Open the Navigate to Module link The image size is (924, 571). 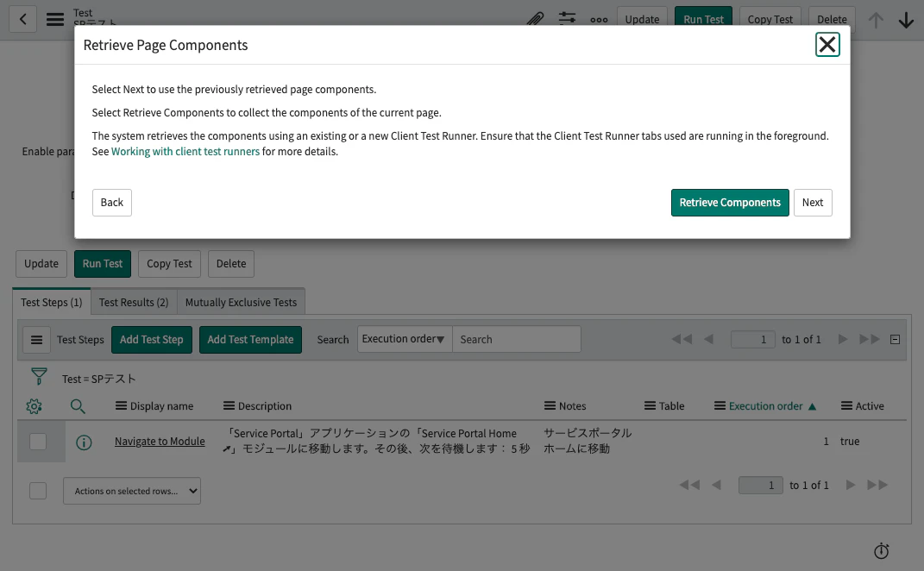tap(160, 442)
